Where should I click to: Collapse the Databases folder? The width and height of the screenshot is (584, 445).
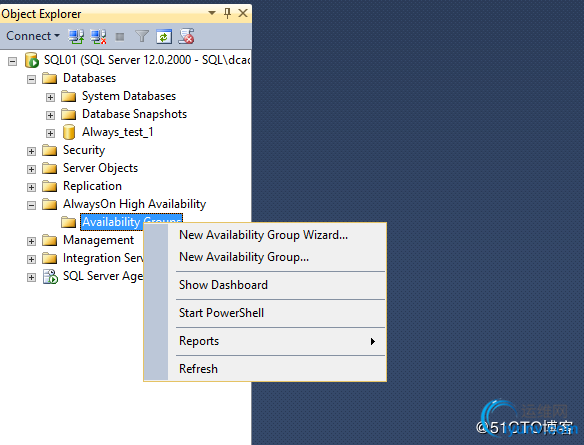[32, 79]
